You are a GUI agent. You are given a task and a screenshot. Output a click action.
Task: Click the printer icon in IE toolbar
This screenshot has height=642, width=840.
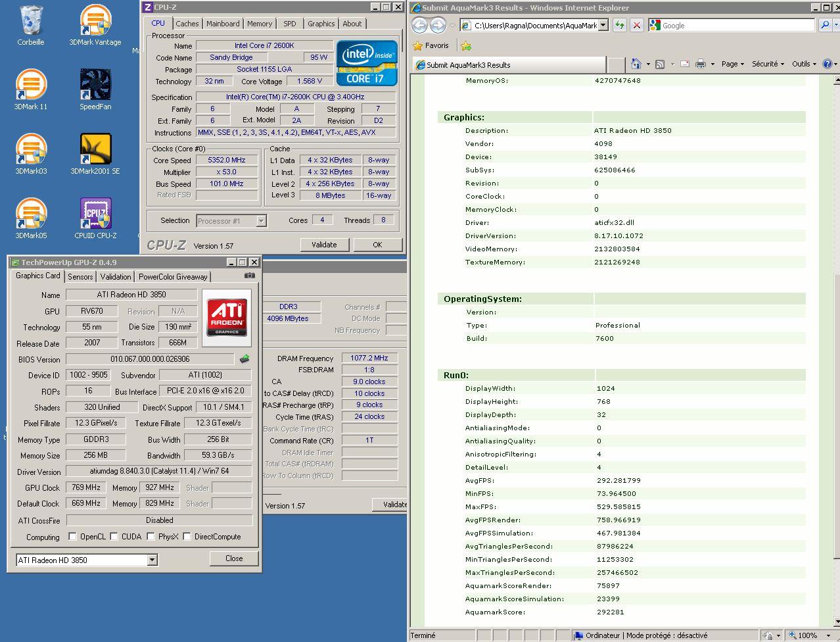[701, 64]
